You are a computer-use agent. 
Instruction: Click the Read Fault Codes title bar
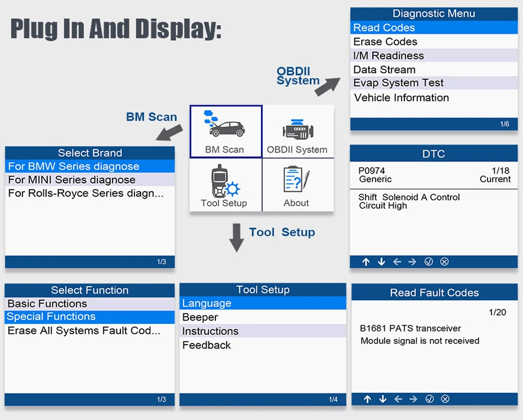[434, 292]
